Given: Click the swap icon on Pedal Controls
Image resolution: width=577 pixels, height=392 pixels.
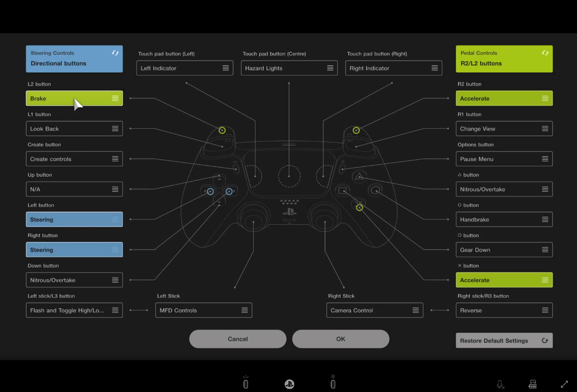Looking at the screenshot, I should [545, 53].
